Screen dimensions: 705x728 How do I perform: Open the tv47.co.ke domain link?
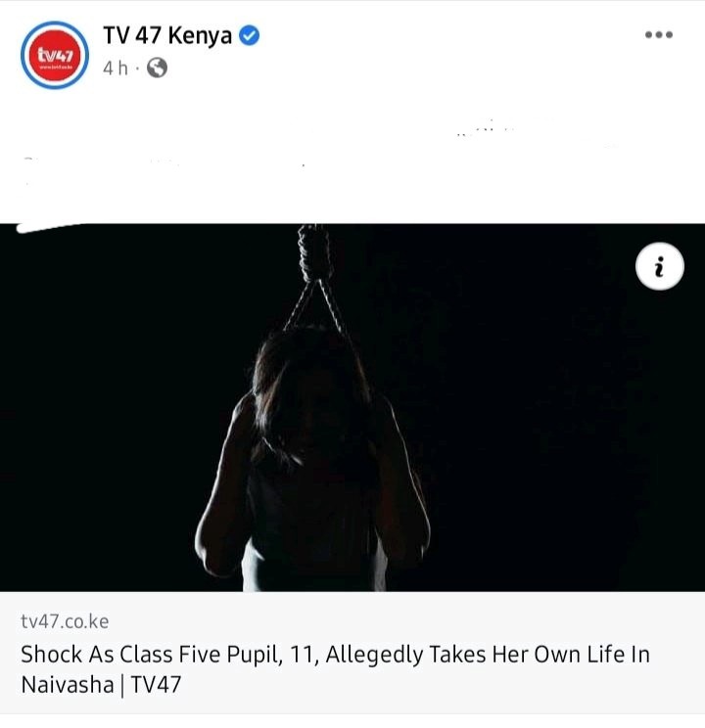coord(65,621)
